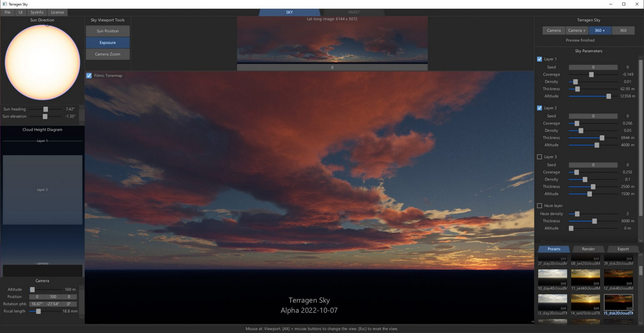Turn on the Haze layer checkbox
The height and width of the screenshot is (333, 644).
point(539,206)
